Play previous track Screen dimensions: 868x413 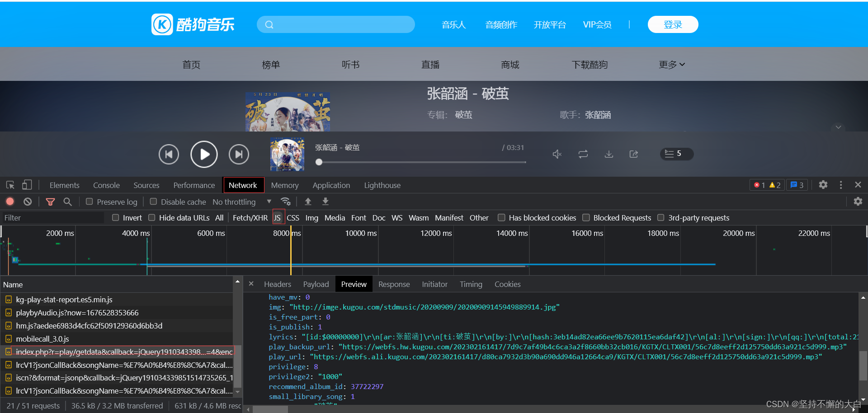click(169, 155)
